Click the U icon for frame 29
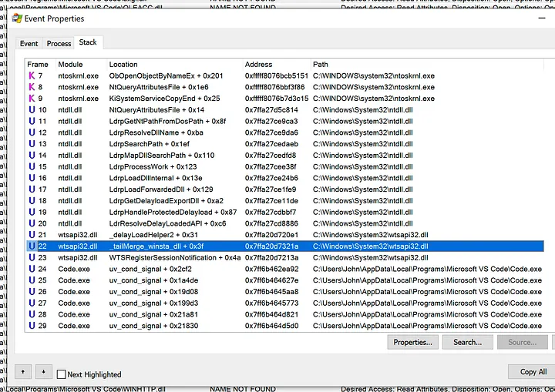 [32, 325]
